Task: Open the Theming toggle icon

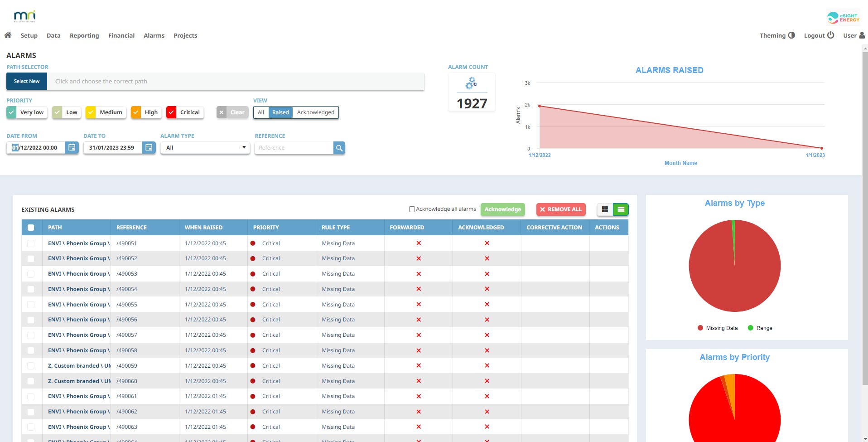Action: tap(792, 35)
